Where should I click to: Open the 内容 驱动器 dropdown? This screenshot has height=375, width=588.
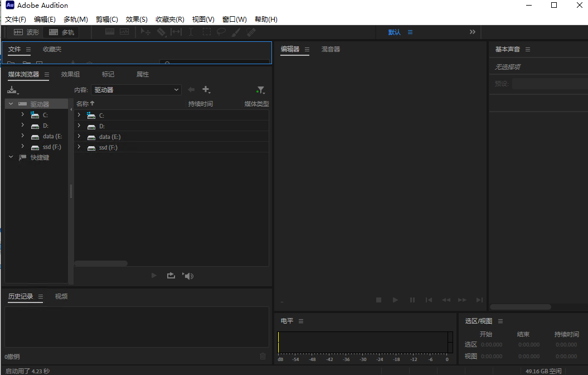click(x=136, y=90)
